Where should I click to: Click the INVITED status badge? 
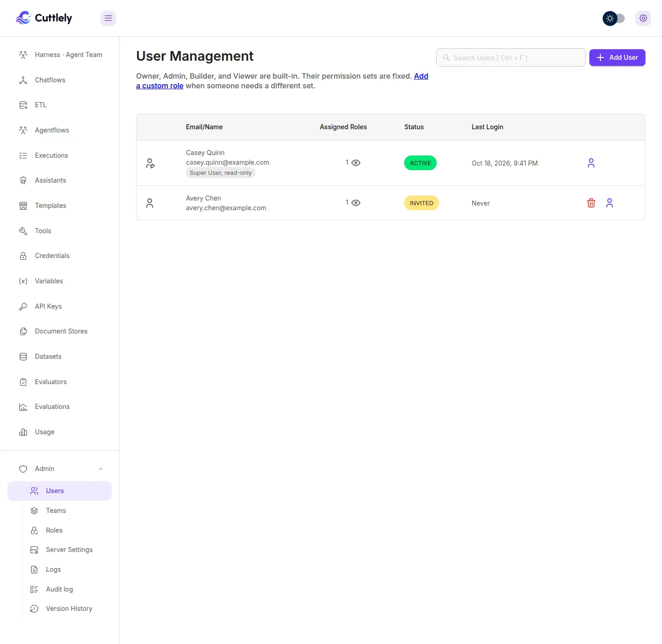pos(422,203)
